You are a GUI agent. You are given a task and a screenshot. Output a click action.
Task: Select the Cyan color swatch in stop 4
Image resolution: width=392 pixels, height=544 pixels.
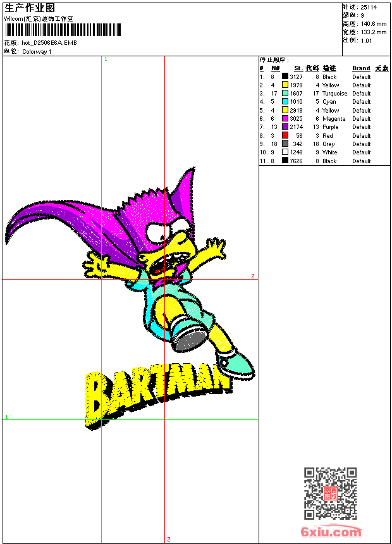(x=285, y=101)
